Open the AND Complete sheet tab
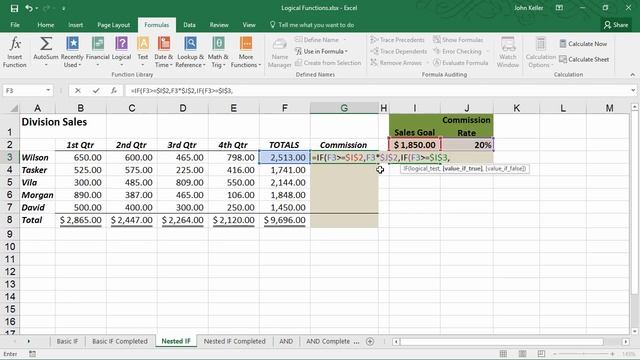The width and height of the screenshot is (640, 360). 328,341
